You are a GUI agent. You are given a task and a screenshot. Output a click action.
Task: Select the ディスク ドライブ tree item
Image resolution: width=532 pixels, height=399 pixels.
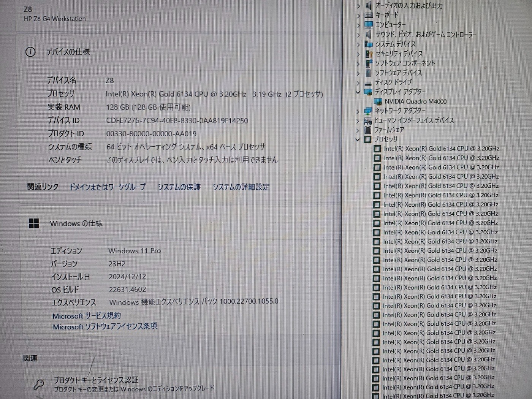[x=393, y=82]
